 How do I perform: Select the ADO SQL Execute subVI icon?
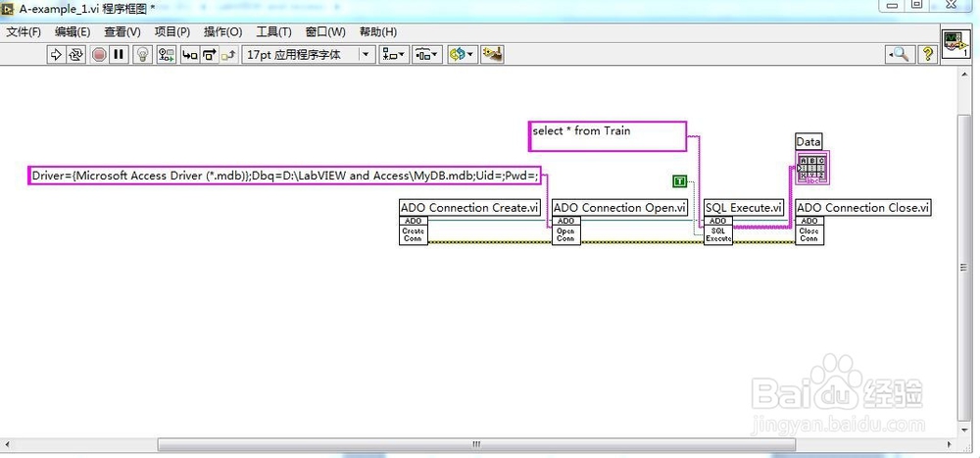(718, 230)
